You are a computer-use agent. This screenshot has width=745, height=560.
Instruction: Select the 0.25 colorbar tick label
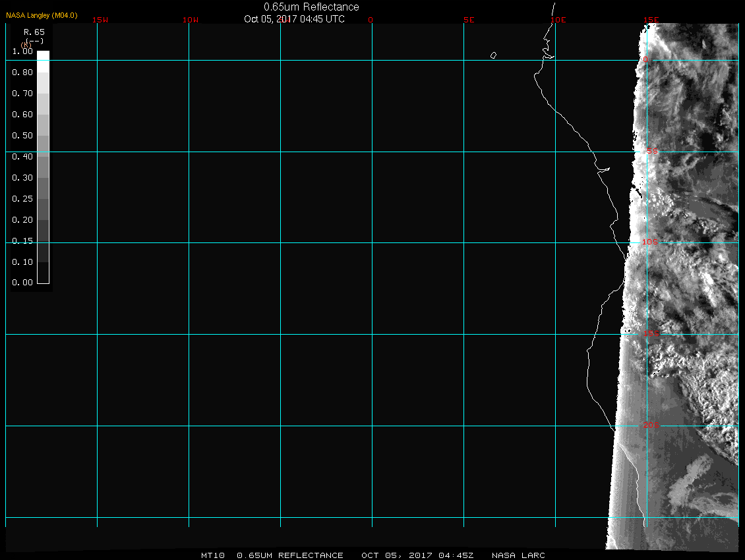pyautogui.click(x=22, y=199)
